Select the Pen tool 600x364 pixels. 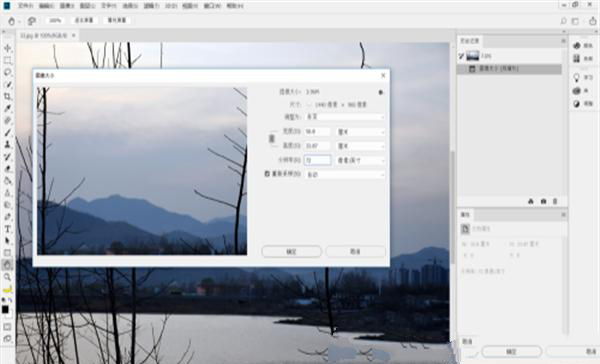(7, 217)
